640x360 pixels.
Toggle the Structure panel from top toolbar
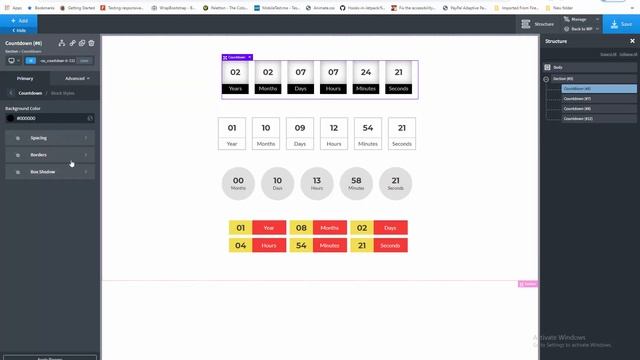click(538, 24)
